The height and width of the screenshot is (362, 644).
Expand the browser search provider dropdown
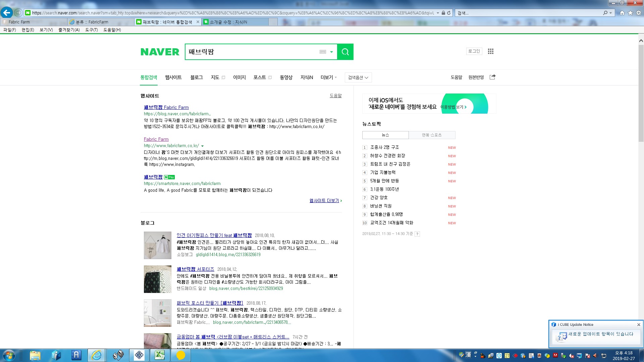(610, 13)
